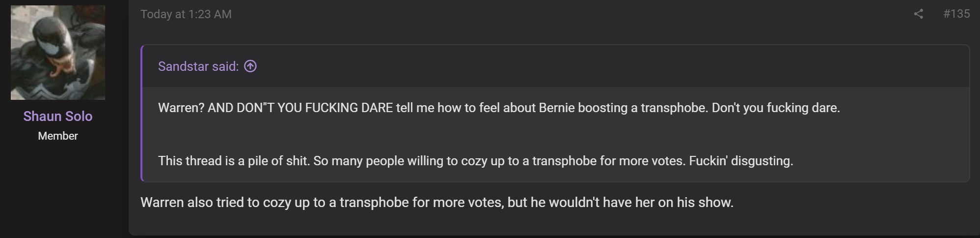This screenshot has height=238, width=980.
Task: Click the share icon beside post #135
Action: 918,14
